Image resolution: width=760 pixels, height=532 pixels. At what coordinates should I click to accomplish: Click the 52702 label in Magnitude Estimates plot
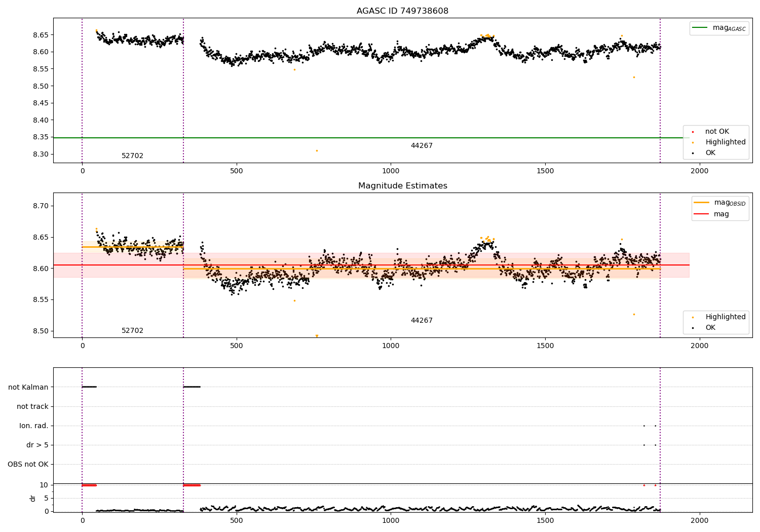132,331
